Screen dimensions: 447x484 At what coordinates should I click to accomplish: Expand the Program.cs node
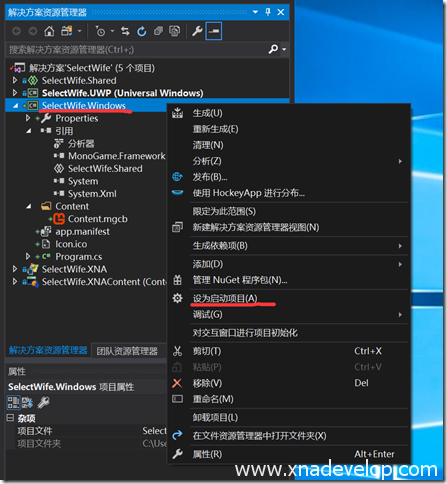pyautogui.click(x=28, y=256)
